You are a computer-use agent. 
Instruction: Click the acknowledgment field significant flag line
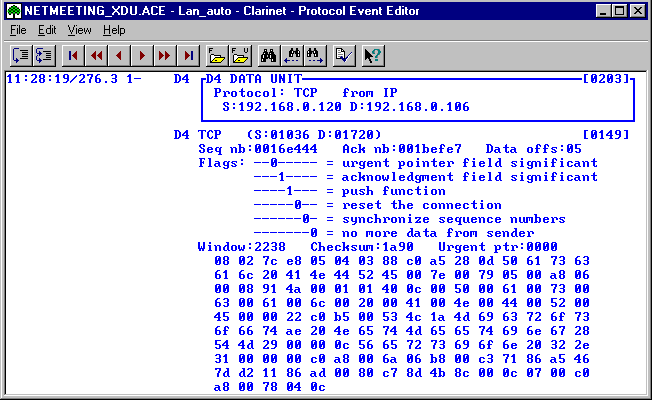click(426, 177)
